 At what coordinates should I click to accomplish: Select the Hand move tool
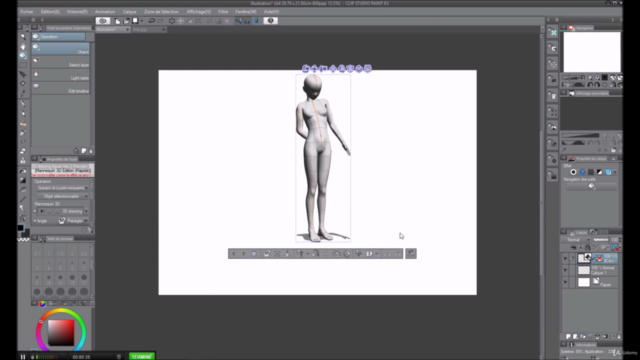tap(23, 47)
